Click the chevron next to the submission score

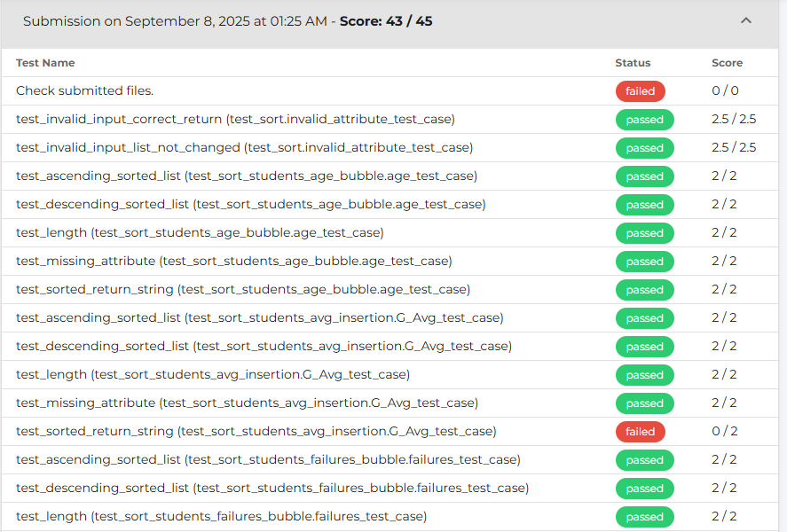click(x=746, y=20)
